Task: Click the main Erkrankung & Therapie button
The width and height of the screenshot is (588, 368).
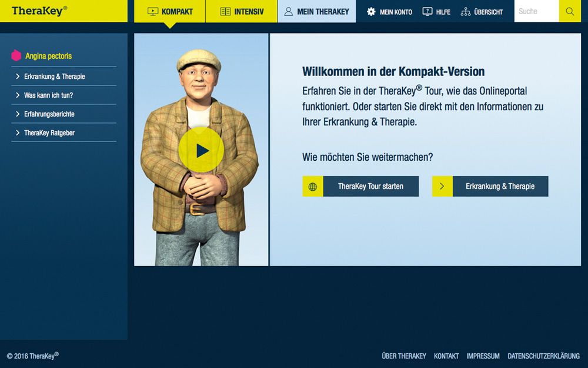Action: click(490, 186)
